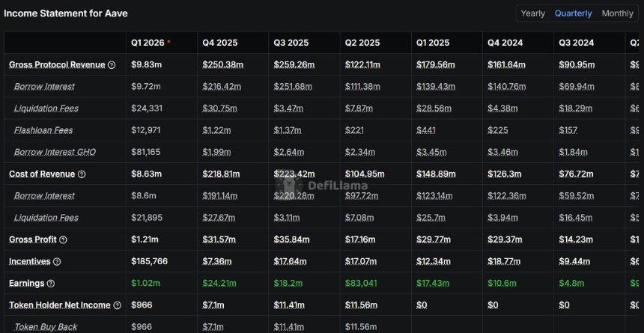
Task: Click the Cost of Revenue row label
Action: point(42,174)
